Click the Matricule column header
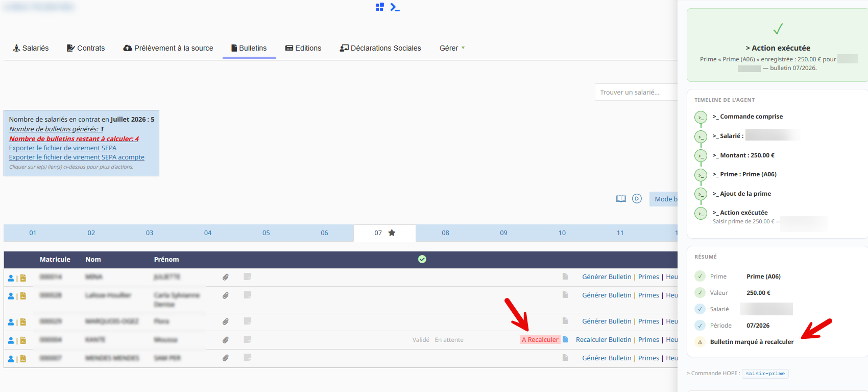This screenshot has width=868, height=392. 55,259
